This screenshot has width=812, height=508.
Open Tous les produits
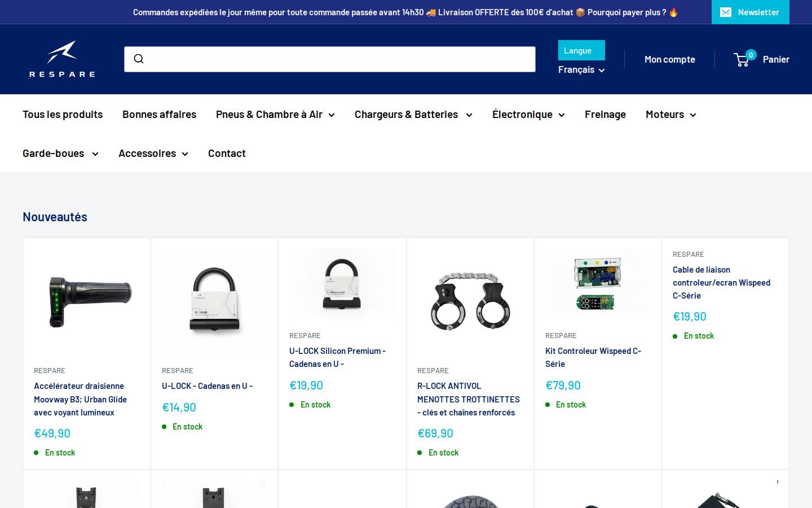point(63,114)
